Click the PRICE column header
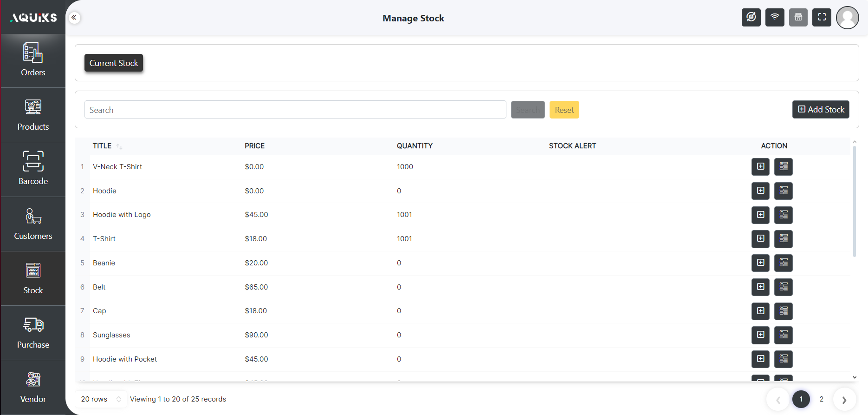Image resolution: width=868 pixels, height=415 pixels. [255, 146]
